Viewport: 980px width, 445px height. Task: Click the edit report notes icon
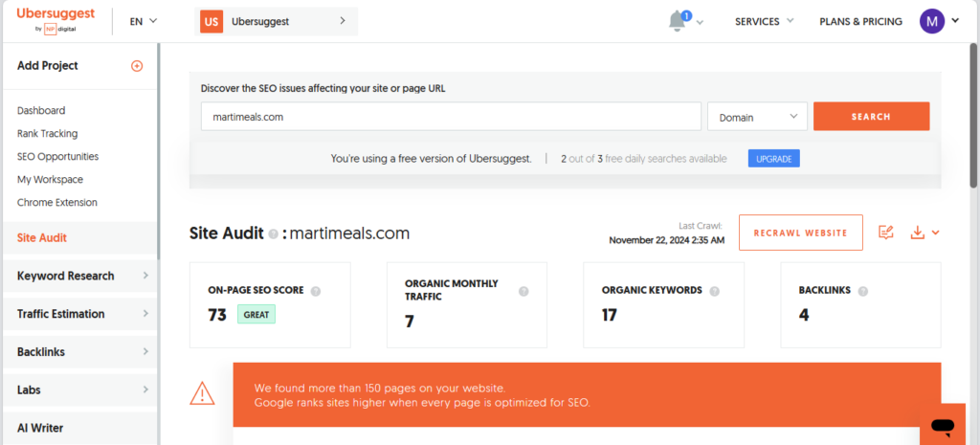(x=885, y=233)
